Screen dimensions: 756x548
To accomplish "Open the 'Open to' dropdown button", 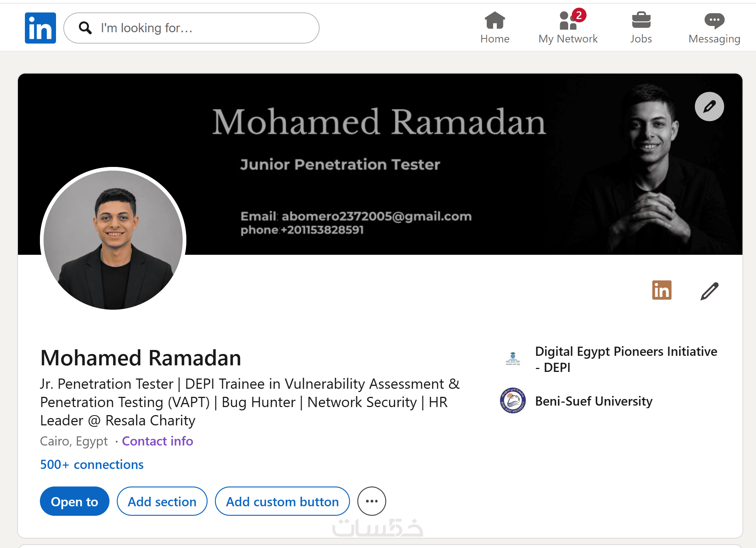I will 75,501.
